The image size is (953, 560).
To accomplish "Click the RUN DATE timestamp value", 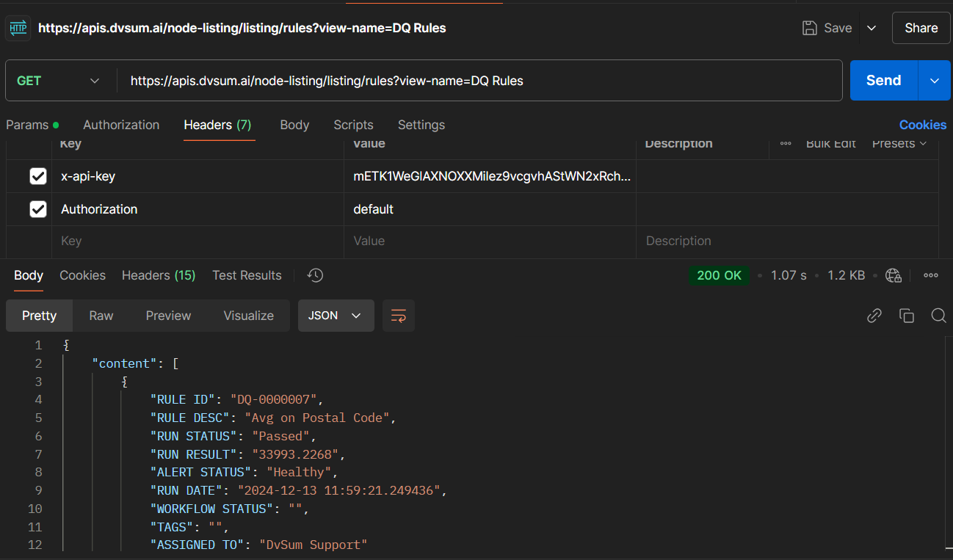I will point(339,490).
